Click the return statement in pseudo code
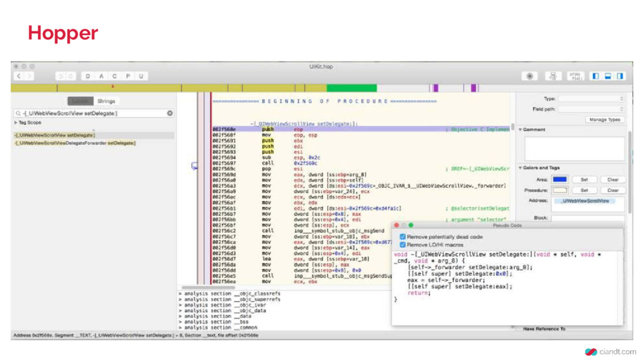644x362 pixels. pos(419,293)
